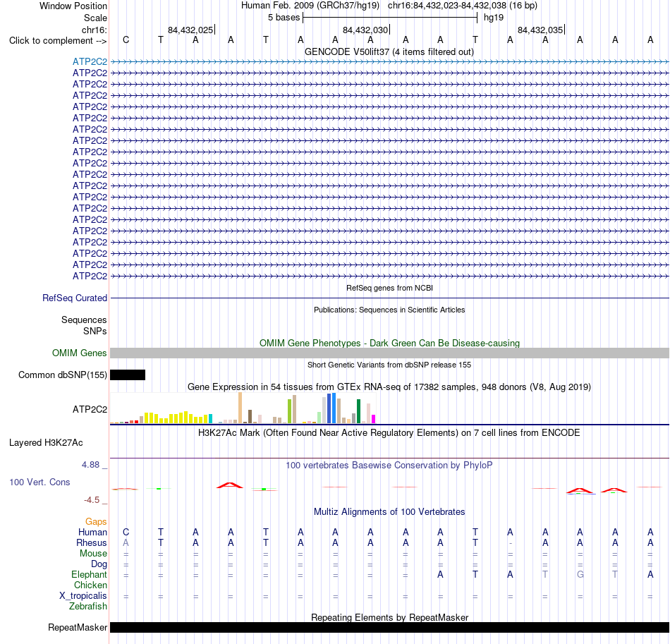
Task: Click the chr16:84,432,023-84,432,038 position text
Action: [x=447, y=6]
